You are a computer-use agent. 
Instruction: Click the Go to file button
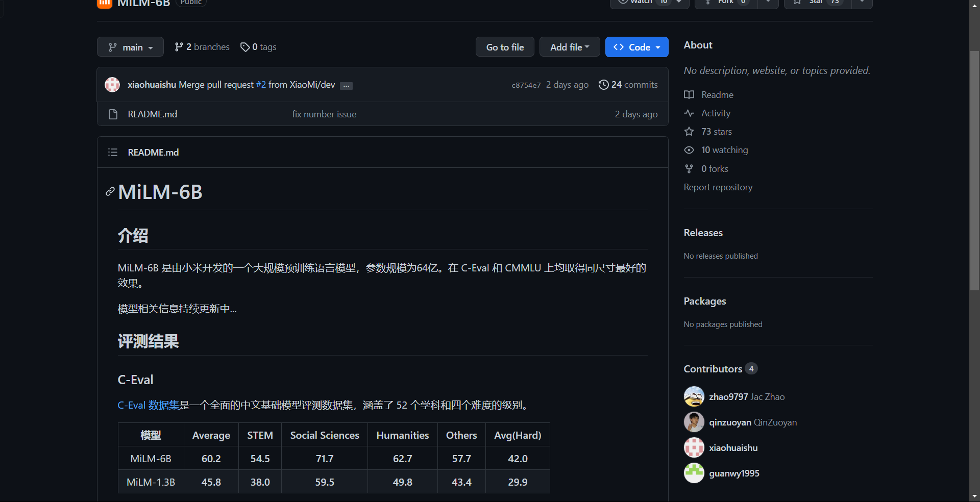pos(505,47)
